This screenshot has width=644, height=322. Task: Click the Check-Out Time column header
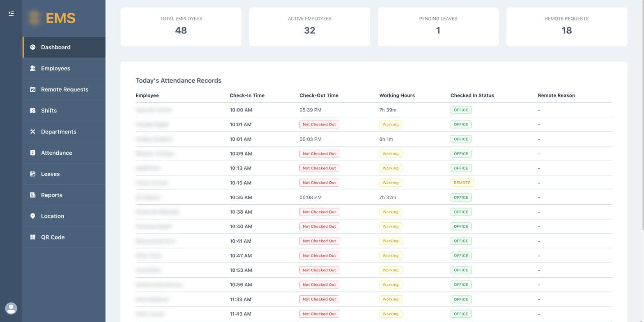coord(319,95)
